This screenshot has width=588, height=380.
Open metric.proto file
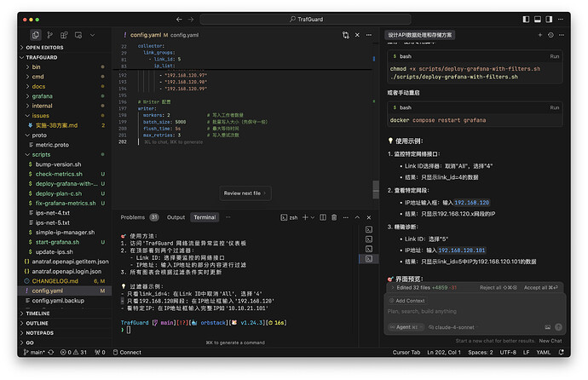[x=52, y=145]
